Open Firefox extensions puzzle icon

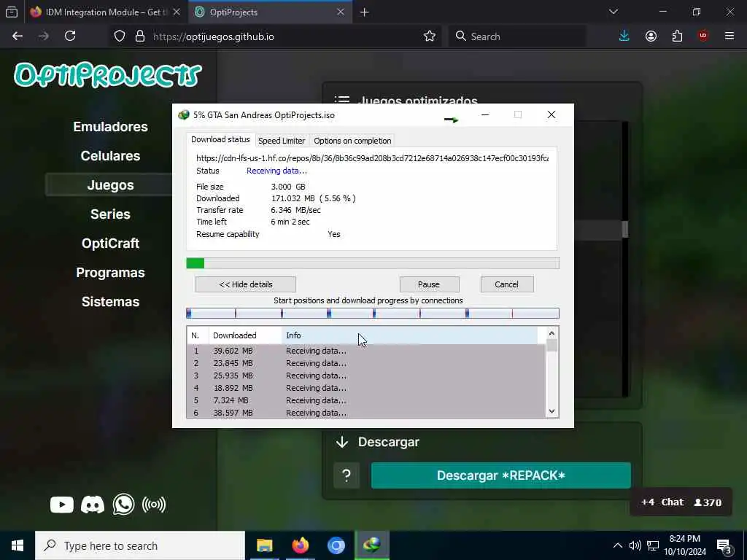677,36
